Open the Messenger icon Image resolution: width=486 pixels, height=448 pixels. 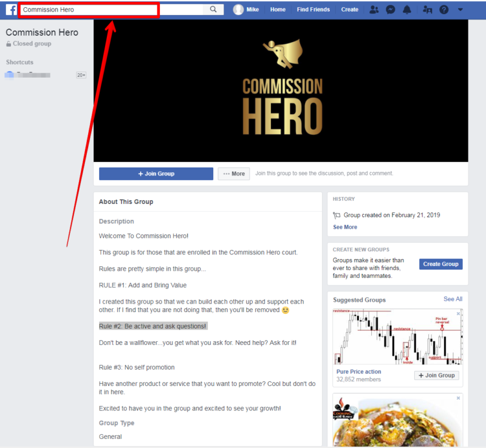[391, 10]
